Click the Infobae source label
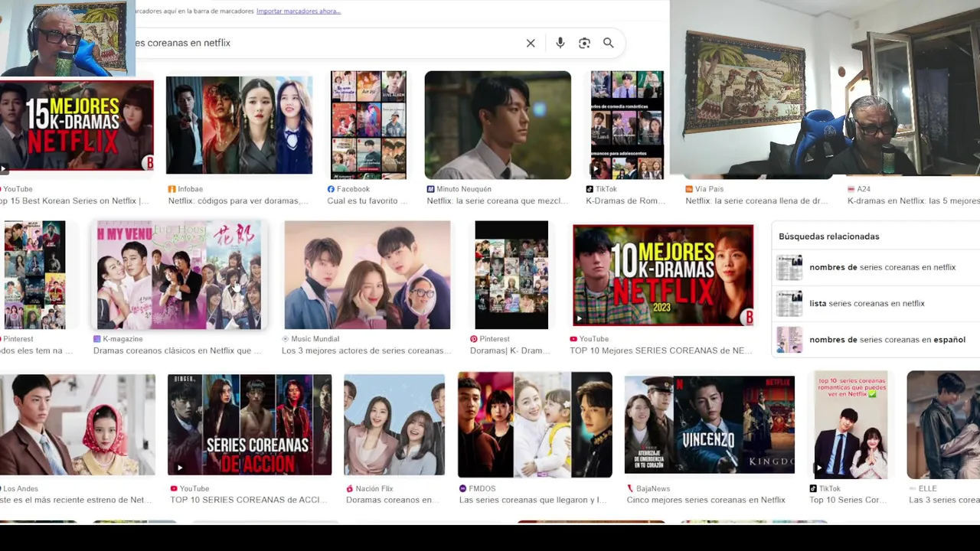Image resolution: width=980 pixels, height=551 pixels. pyautogui.click(x=185, y=189)
